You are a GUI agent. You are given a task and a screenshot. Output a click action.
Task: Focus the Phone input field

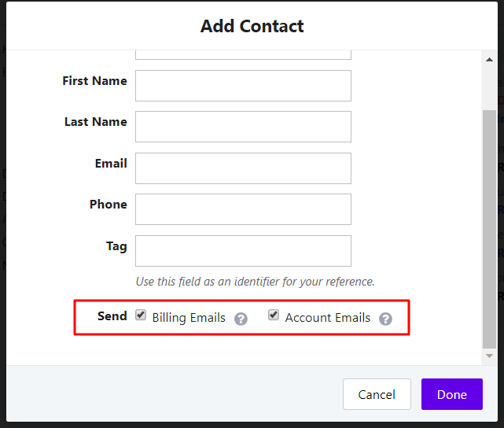click(243, 209)
